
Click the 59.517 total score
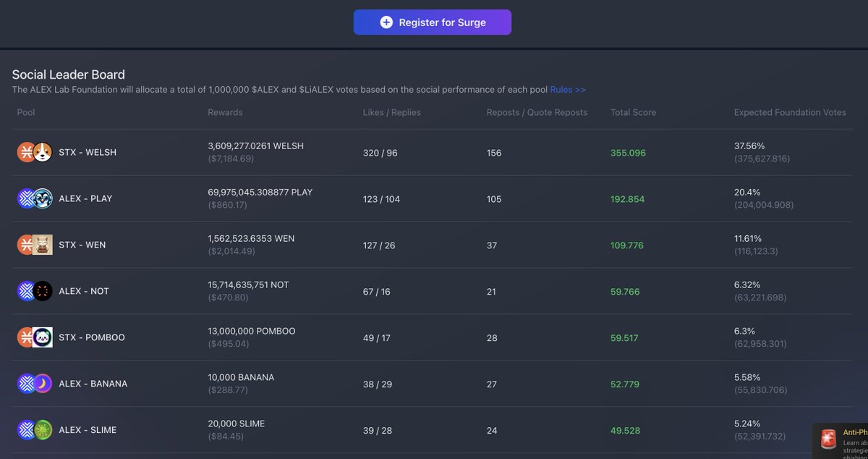[624, 338]
